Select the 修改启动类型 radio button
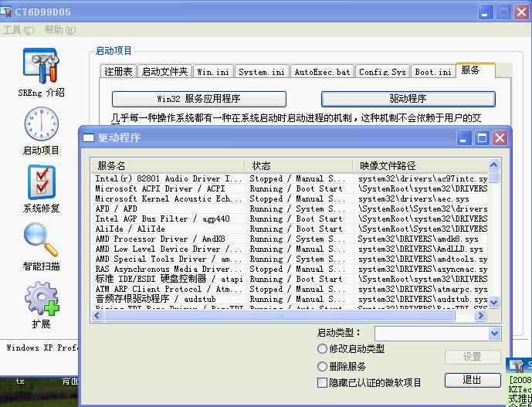532x407 pixels. point(322,348)
